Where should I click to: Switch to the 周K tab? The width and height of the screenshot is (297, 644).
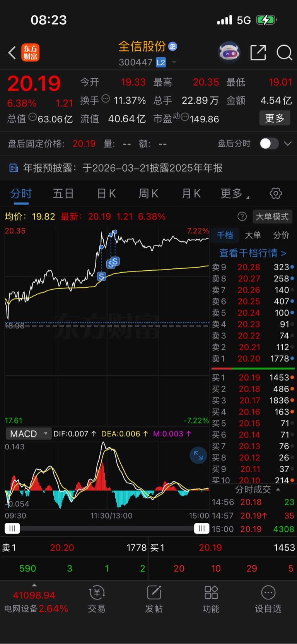[148, 193]
